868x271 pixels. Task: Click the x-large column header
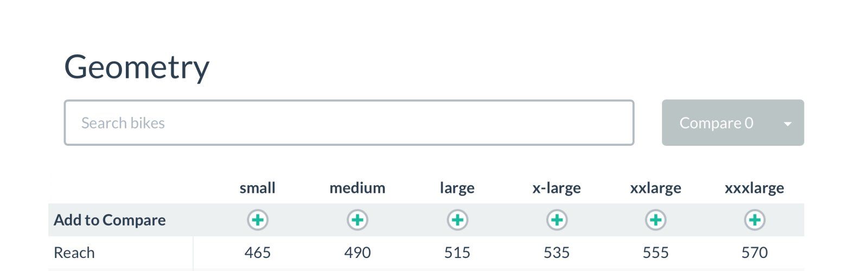tap(557, 188)
